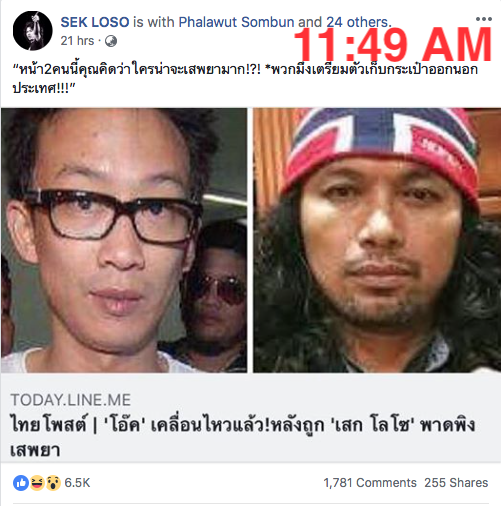This screenshot has width=501, height=506.
Task: Open the three-dot post options menu
Action: pyautogui.click(x=484, y=19)
